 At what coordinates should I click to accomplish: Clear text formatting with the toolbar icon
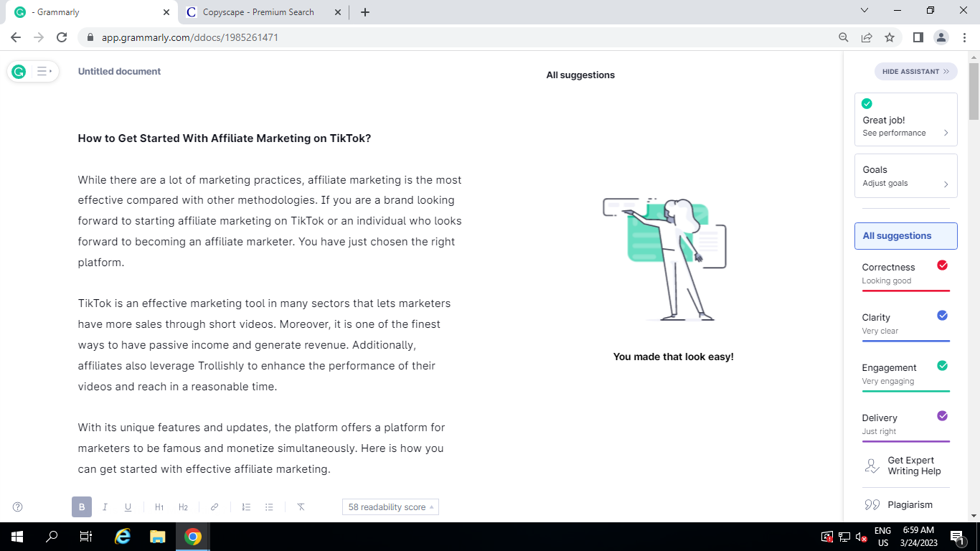point(301,507)
